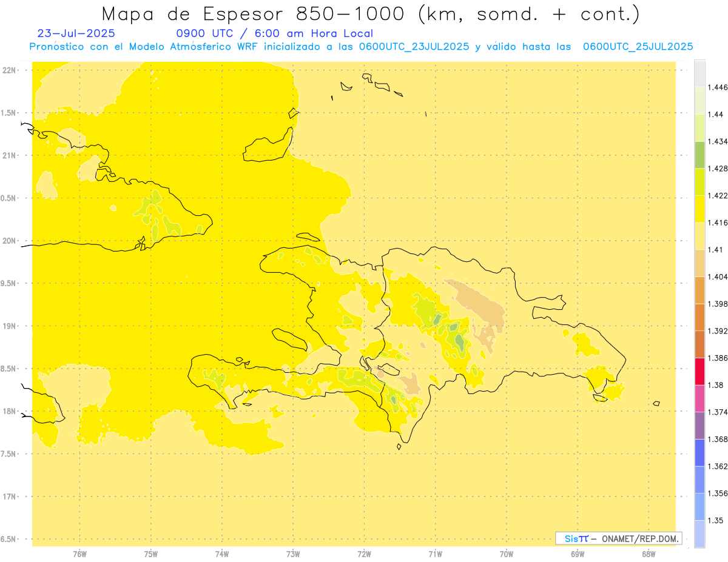Click the colorbar value '1.446'
Viewport: 728px width, 562px height.
(718, 87)
